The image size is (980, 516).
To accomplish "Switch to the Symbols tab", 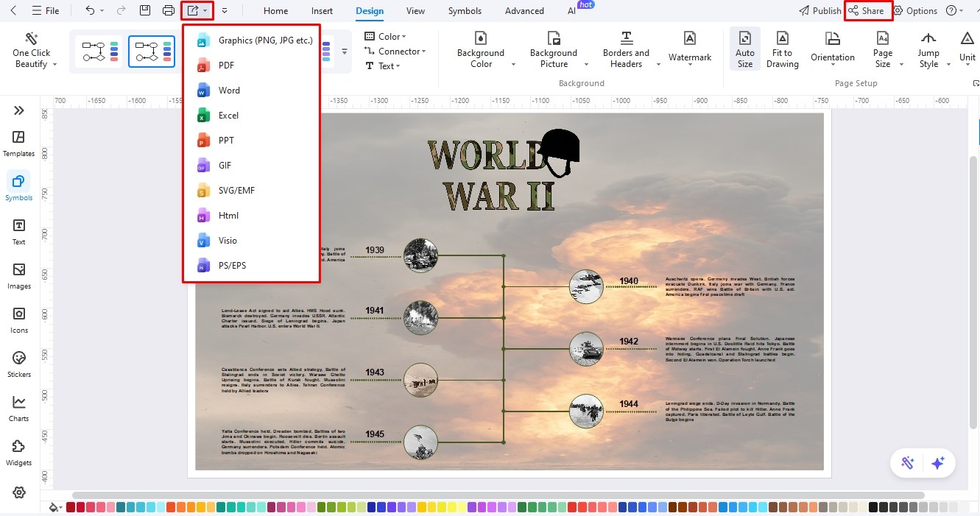I will (x=465, y=10).
